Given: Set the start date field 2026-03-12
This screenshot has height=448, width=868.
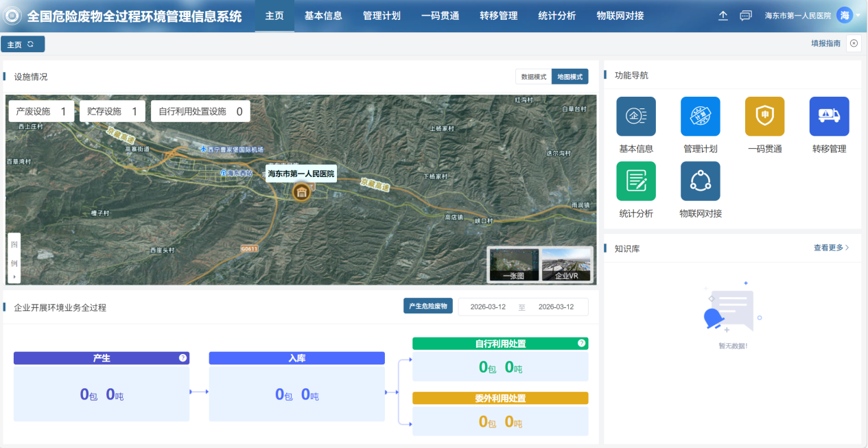Looking at the screenshot, I should [x=488, y=307].
